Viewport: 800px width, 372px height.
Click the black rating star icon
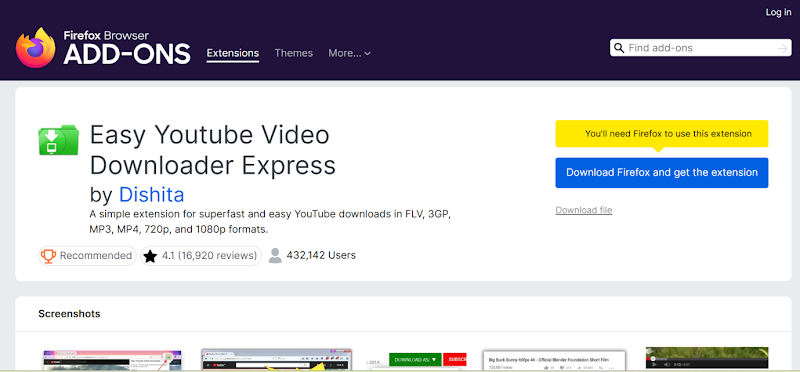(149, 256)
